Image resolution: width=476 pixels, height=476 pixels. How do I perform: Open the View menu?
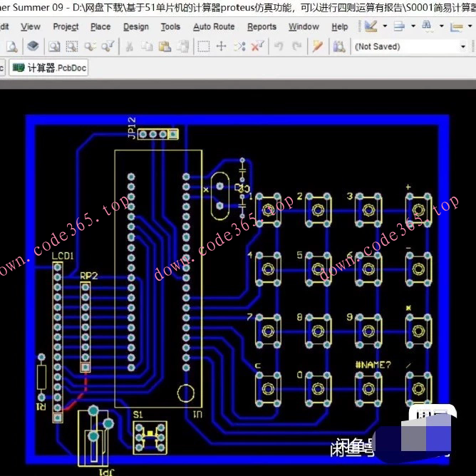[x=31, y=26]
